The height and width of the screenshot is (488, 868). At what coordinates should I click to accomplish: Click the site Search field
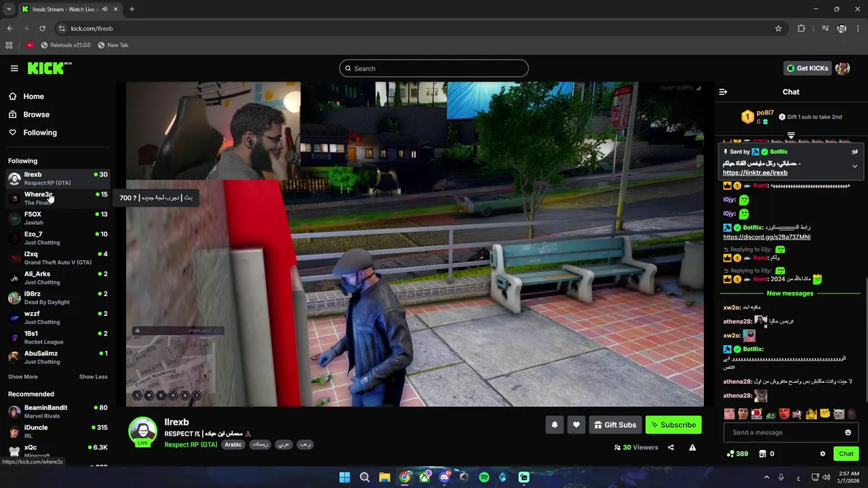(433, 68)
